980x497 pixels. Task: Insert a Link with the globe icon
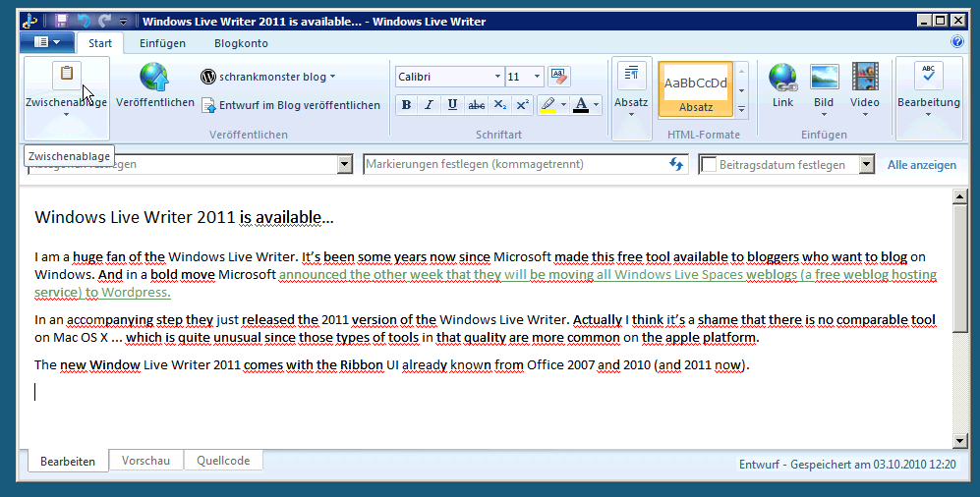[x=782, y=86]
